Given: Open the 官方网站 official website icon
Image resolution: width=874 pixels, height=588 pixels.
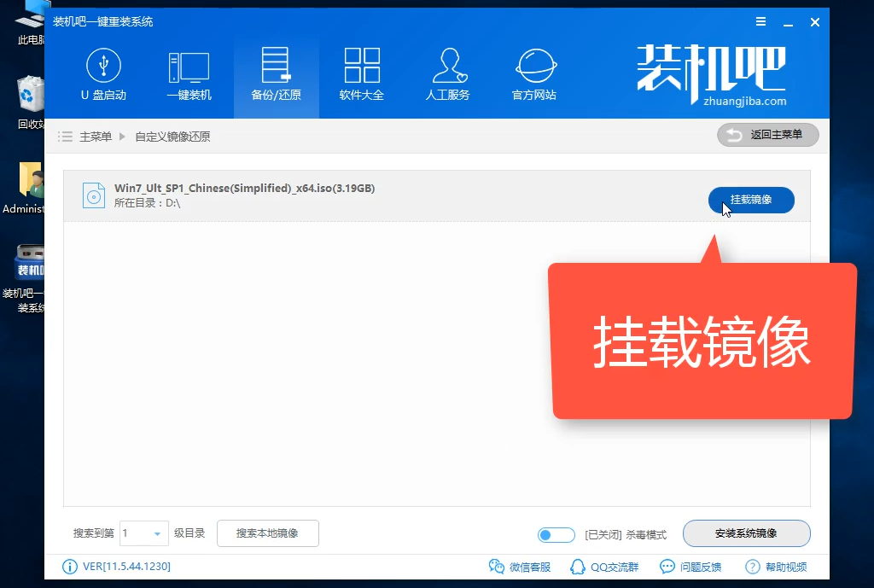Looking at the screenshot, I should click(534, 66).
